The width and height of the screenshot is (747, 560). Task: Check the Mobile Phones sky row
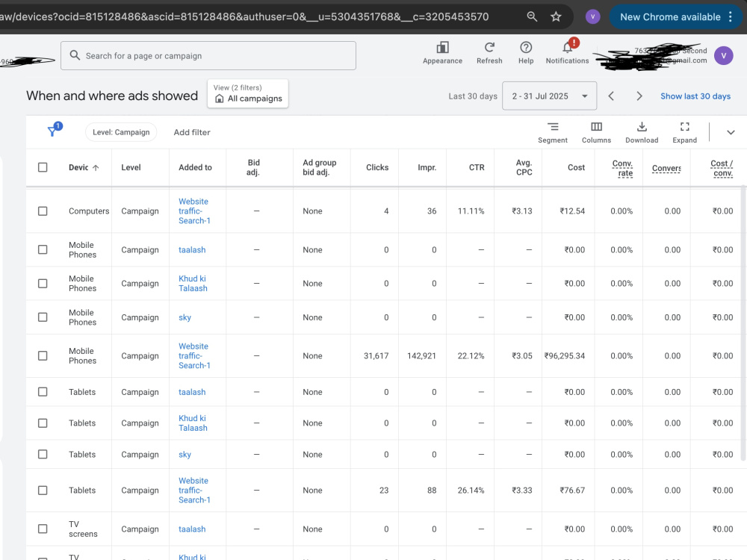pos(43,317)
